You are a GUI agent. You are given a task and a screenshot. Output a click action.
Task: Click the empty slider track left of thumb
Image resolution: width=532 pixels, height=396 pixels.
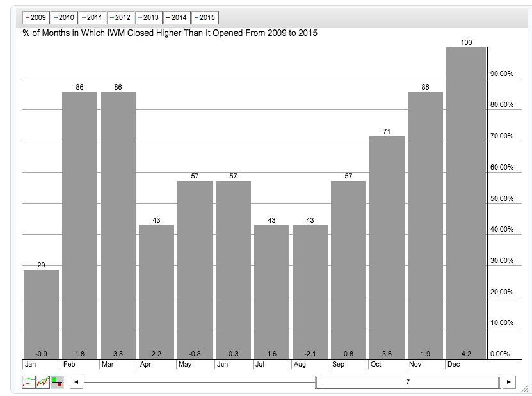click(x=199, y=382)
